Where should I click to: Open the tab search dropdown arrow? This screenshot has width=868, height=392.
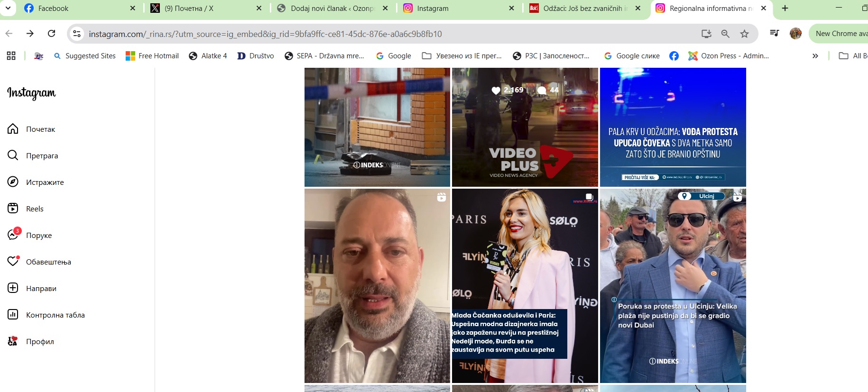pos(8,8)
